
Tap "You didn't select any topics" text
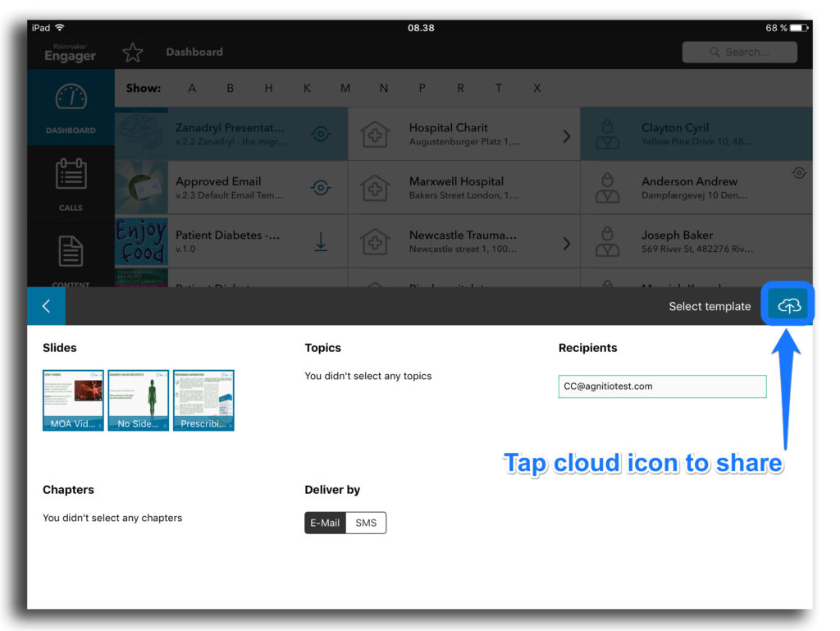[368, 376]
